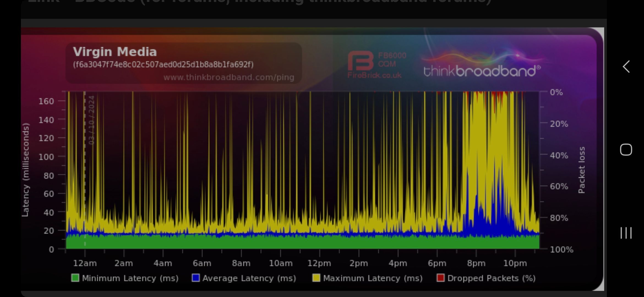644x297 pixels.
Task: Click the 12am time axis label
Action: [85, 263]
